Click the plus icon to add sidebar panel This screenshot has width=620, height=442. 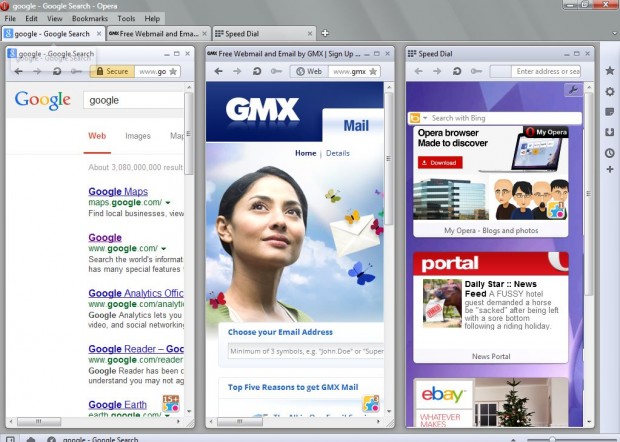pos(609,170)
